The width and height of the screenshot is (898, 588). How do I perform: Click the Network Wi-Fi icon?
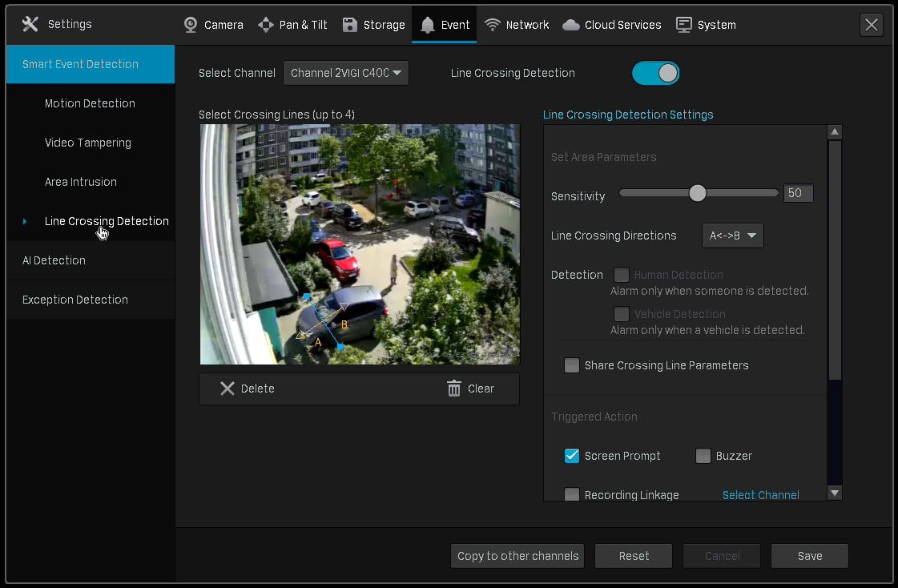point(493,25)
